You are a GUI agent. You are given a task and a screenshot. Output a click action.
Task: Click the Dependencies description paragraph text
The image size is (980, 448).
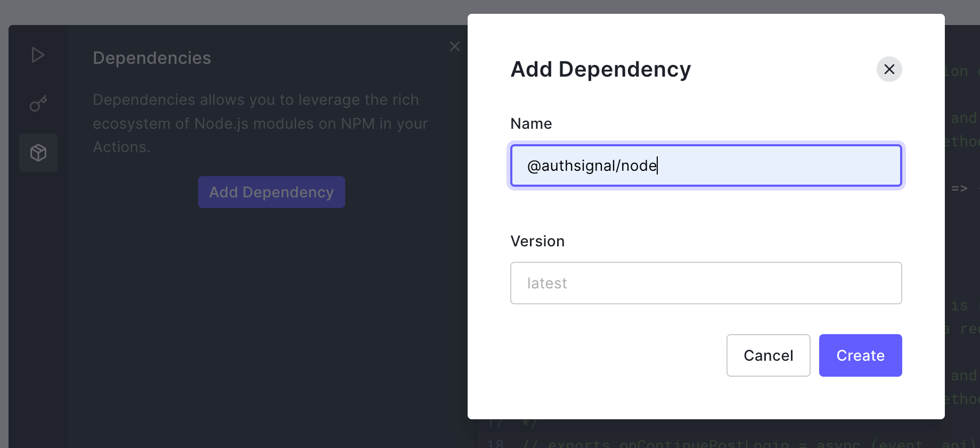pyautogui.click(x=260, y=123)
